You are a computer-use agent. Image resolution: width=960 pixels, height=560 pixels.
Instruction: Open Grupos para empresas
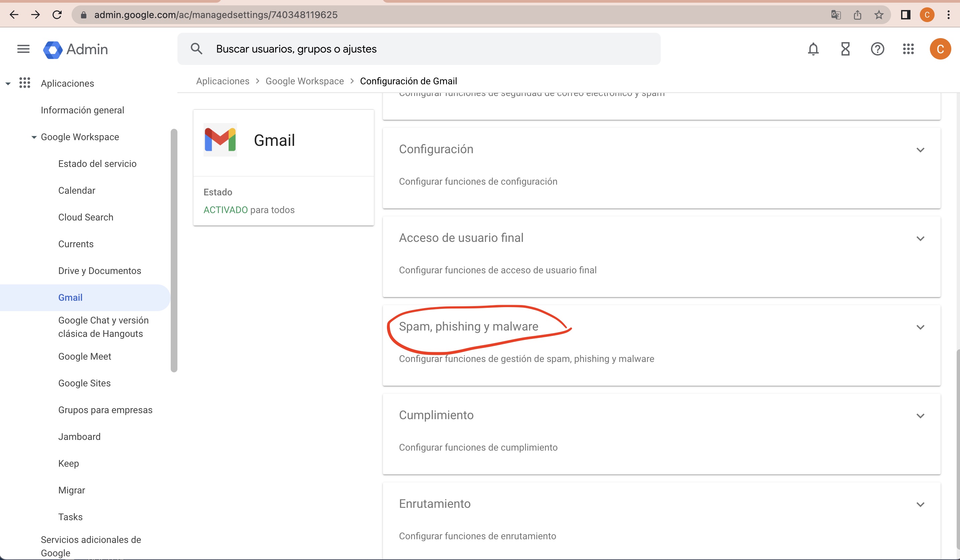[x=105, y=410]
